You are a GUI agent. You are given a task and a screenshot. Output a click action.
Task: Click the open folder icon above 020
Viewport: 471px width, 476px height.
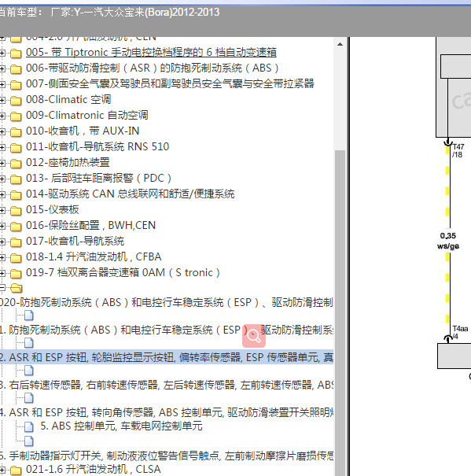[16, 288]
